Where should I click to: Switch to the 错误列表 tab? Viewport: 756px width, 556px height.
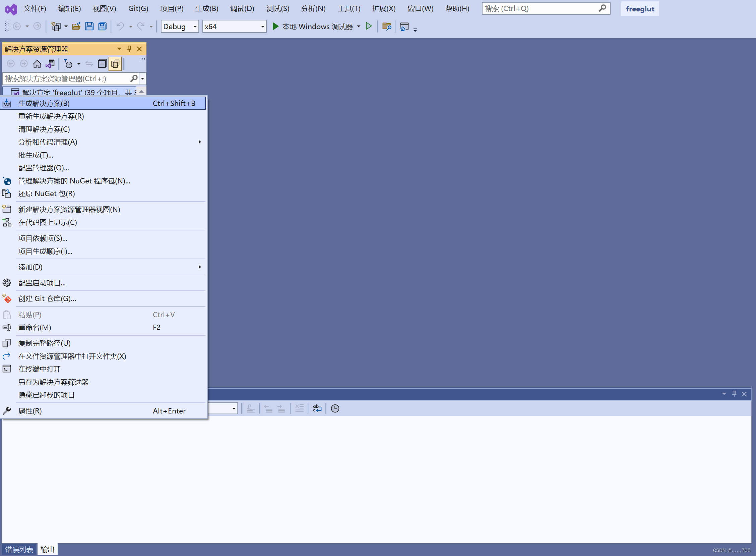coord(19,549)
